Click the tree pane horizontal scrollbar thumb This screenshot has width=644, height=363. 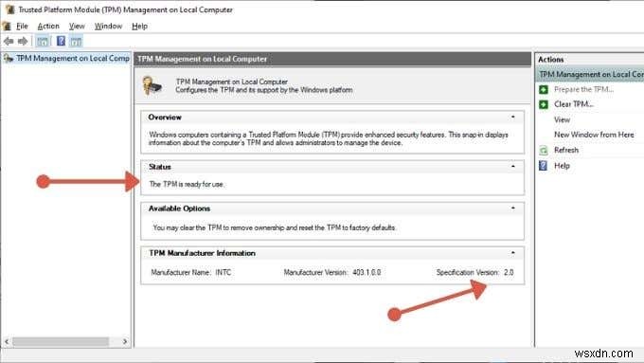coord(61,341)
